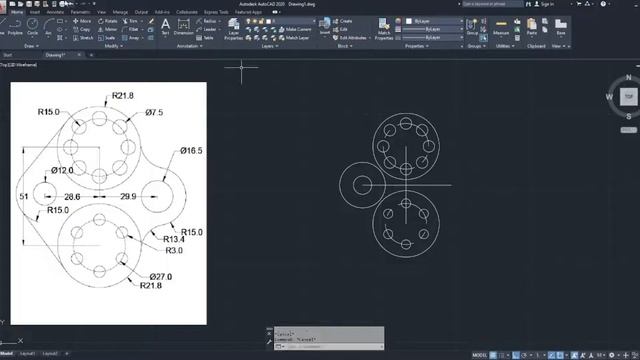Click the layer color swatch in Layers
The image size is (640, 360).
(x=269, y=21)
